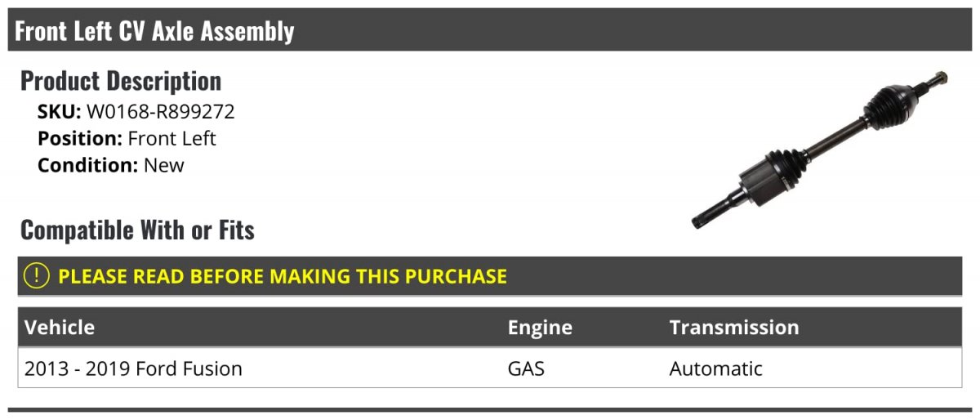Click the SKU label
980x420 pixels.
(x=59, y=112)
